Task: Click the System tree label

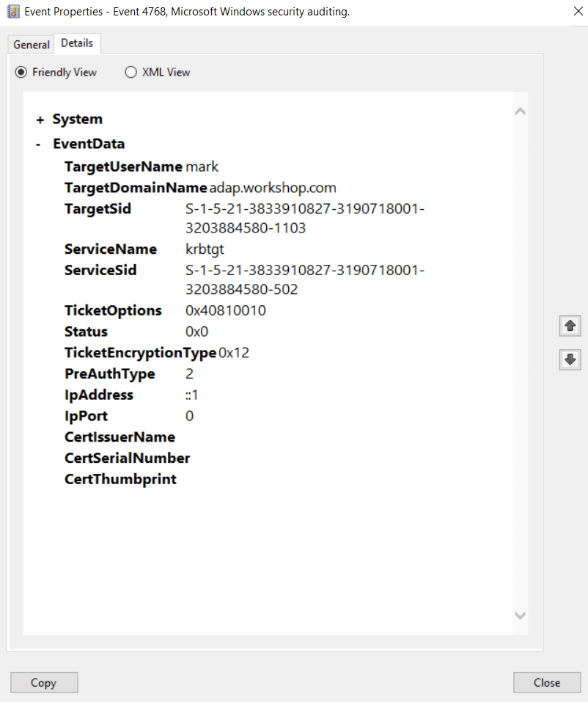Action: (78, 119)
